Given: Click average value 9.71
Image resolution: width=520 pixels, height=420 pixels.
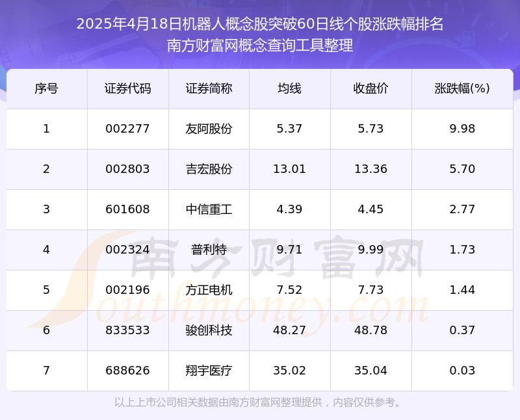Looking at the screenshot, I should pyautogui.click(x=289, y=250).
